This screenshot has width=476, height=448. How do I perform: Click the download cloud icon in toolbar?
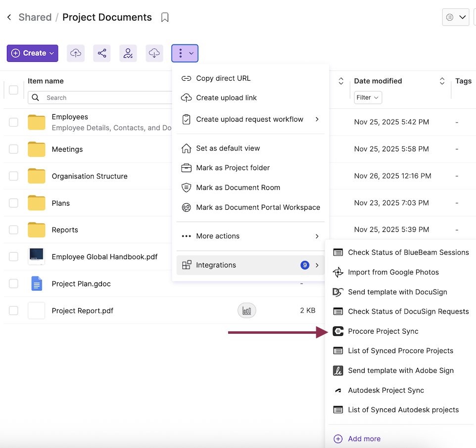pos(154,53)
